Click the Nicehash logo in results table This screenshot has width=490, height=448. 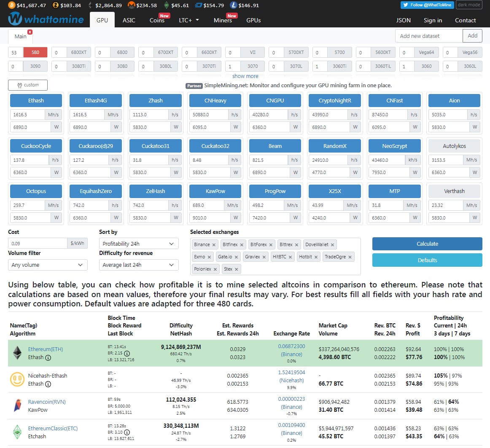coord(17,379)
